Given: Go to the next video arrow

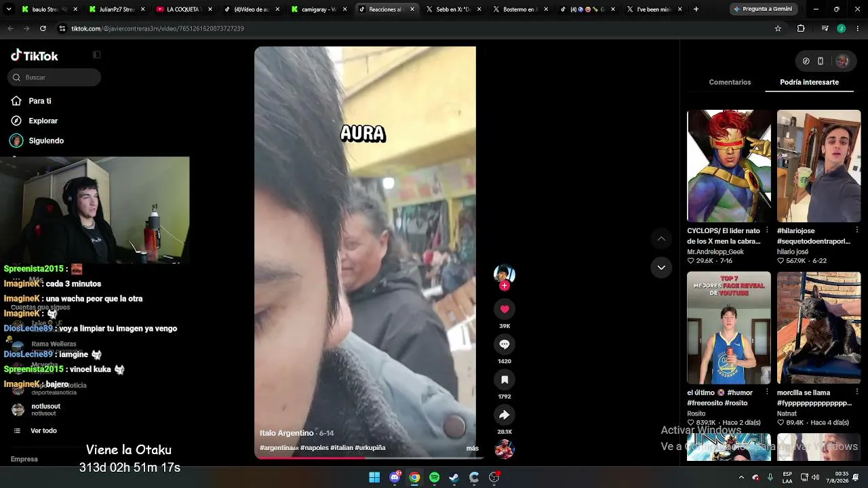Looking at the screenshot, I should (661, 268).
